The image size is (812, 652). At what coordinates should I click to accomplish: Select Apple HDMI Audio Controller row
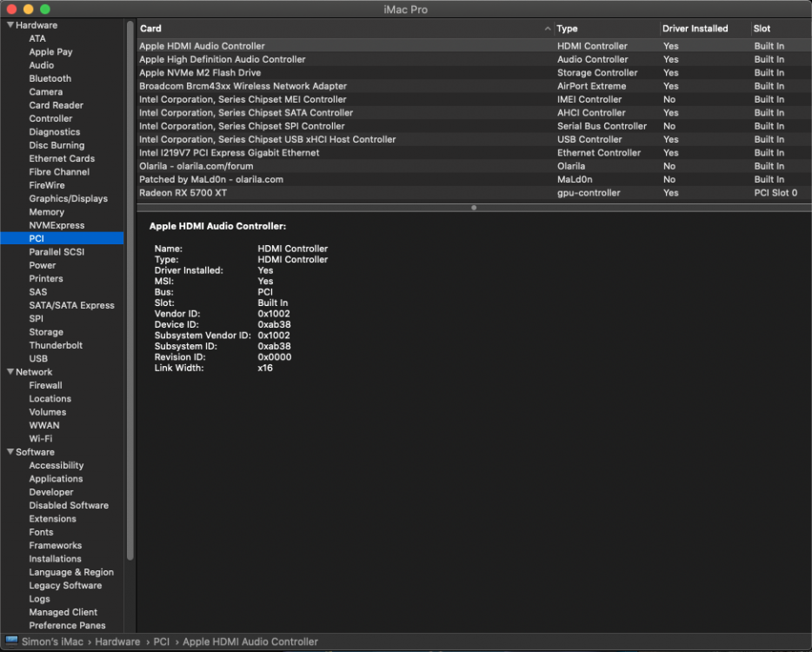(x=474, y=46)
